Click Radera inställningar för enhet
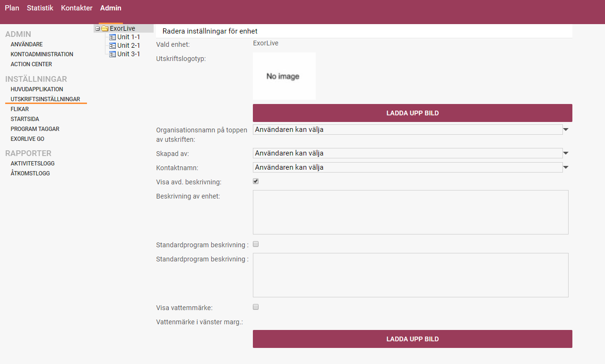 pos(210,31)
